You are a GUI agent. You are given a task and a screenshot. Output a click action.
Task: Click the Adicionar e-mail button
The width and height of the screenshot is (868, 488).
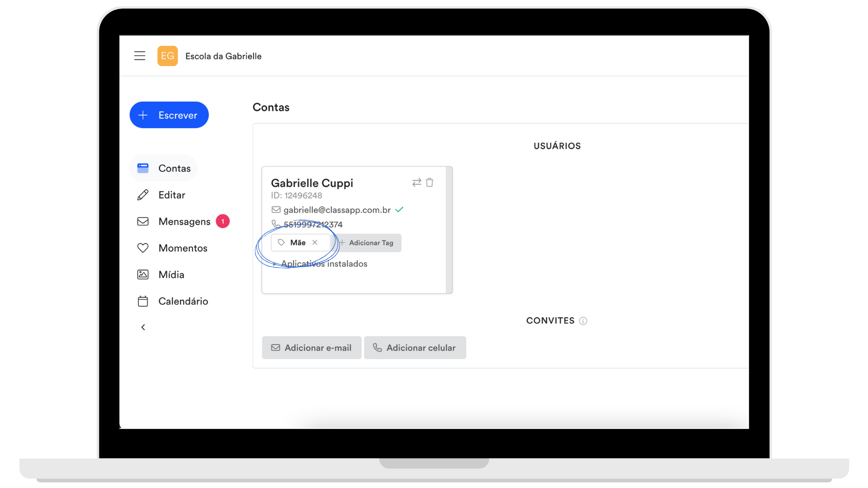point(311,347)
